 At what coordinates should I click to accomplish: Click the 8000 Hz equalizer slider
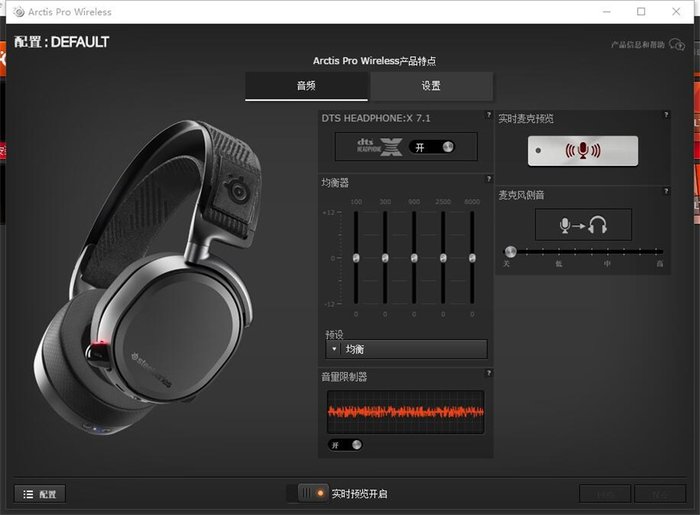click(472, 258)
